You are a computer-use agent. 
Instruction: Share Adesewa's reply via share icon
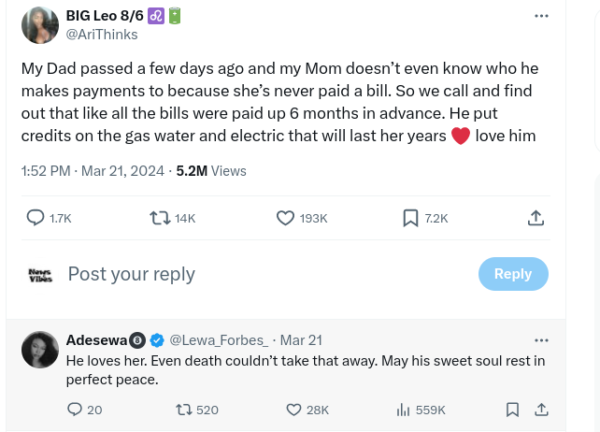coord(540,409)
